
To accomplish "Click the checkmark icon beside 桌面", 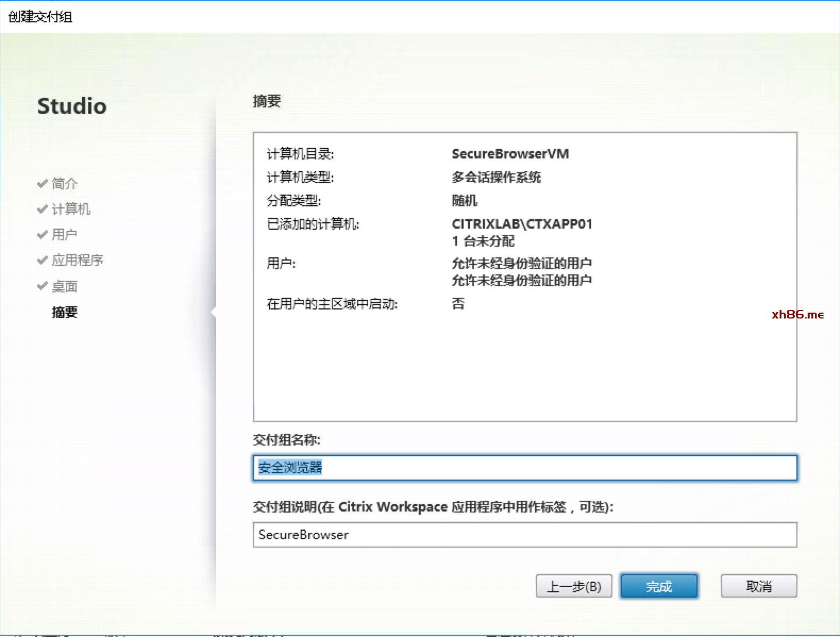I will [x=43, y=286].
